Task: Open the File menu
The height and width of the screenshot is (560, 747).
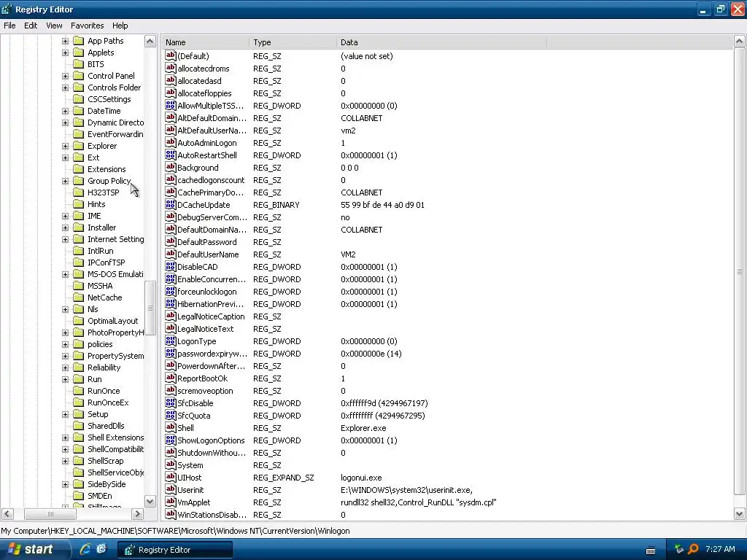Action: [9, 26]
